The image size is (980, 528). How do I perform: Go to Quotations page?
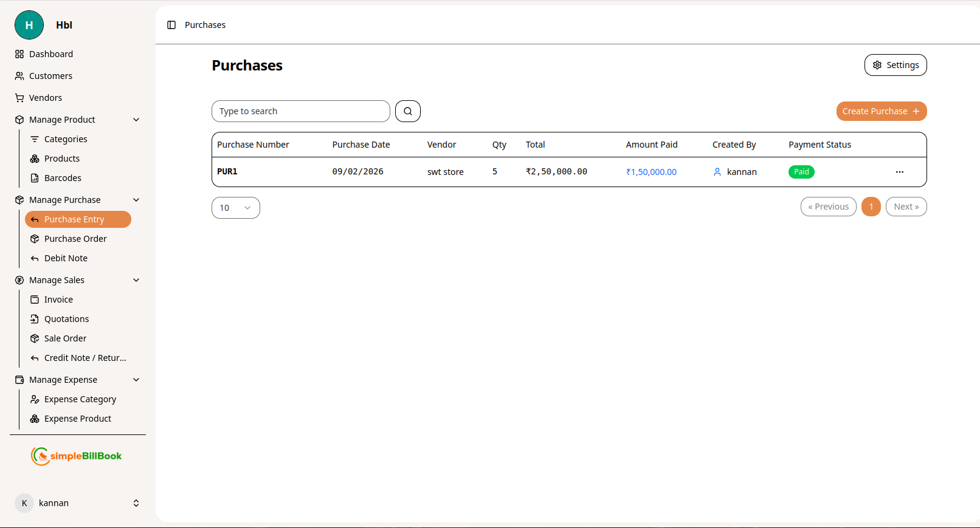click(x=66, y=319)
